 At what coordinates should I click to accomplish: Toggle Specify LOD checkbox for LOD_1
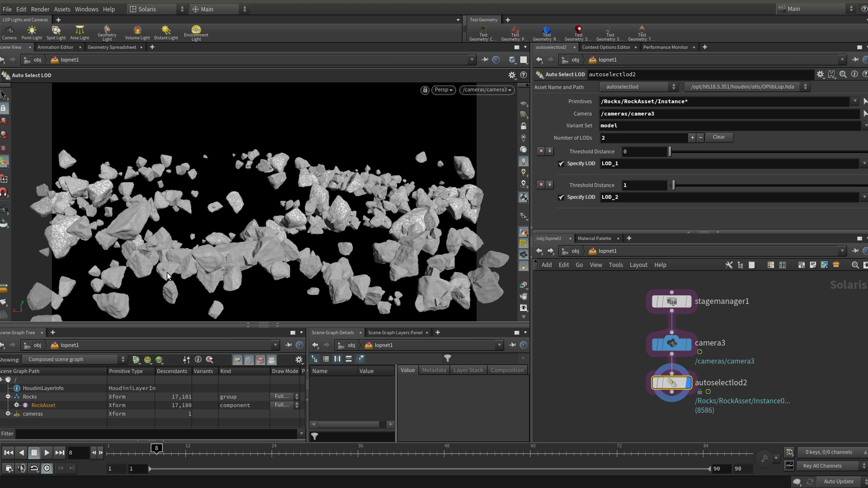point(561,164)
